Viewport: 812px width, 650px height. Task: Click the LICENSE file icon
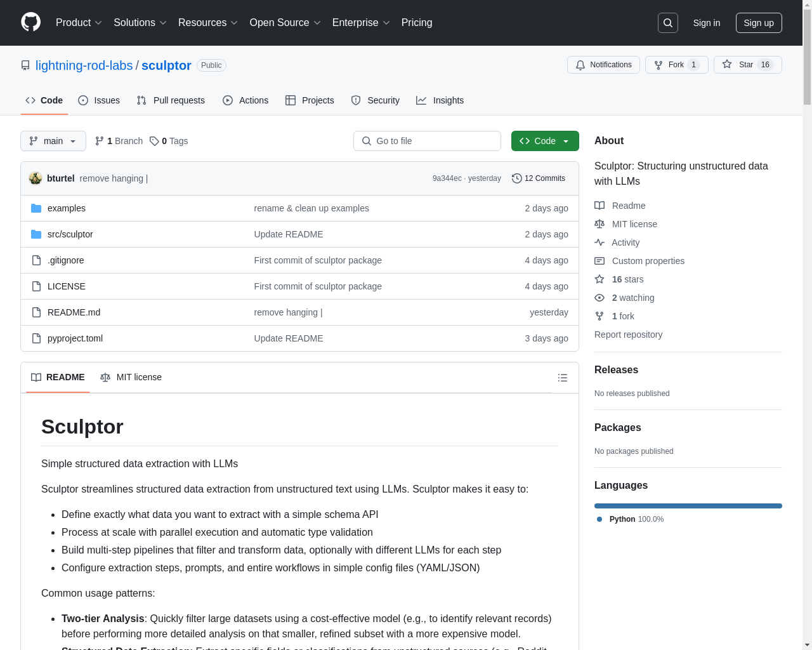pyautogui.click(x=36, y=286)
